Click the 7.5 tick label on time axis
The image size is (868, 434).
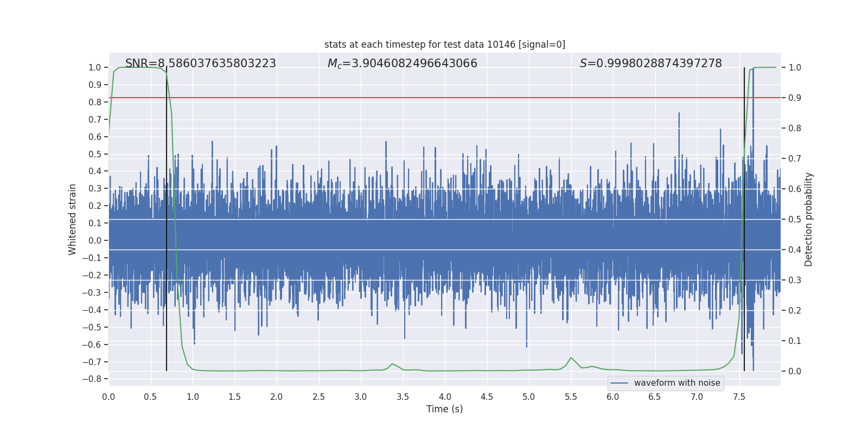pos(739,397)
